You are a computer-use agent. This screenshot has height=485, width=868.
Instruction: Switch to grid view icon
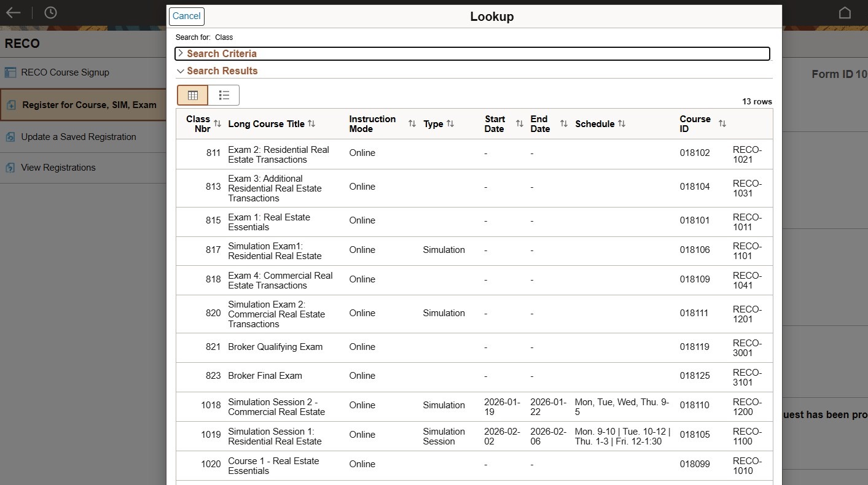click(193, 95)
